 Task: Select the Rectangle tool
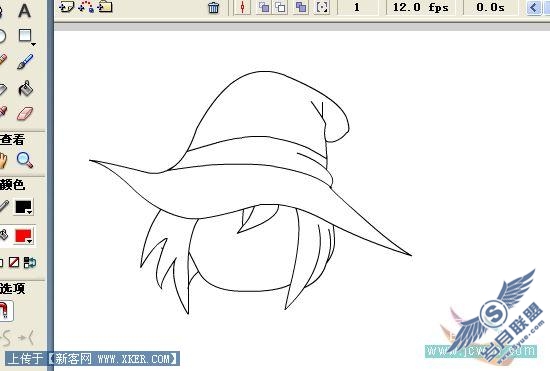pos(25,35)
